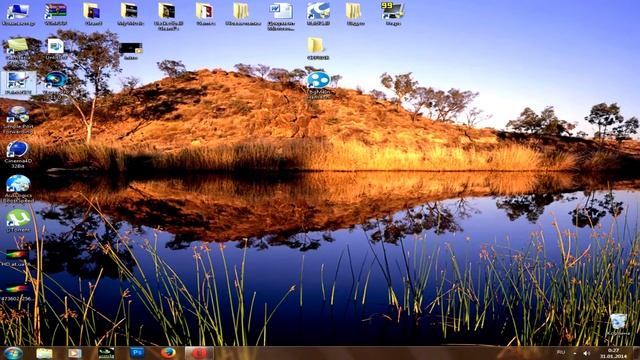The image size is (640, 360).
Task: Click the Show desktop strip at the taskbar end
Action: [637, 353]
